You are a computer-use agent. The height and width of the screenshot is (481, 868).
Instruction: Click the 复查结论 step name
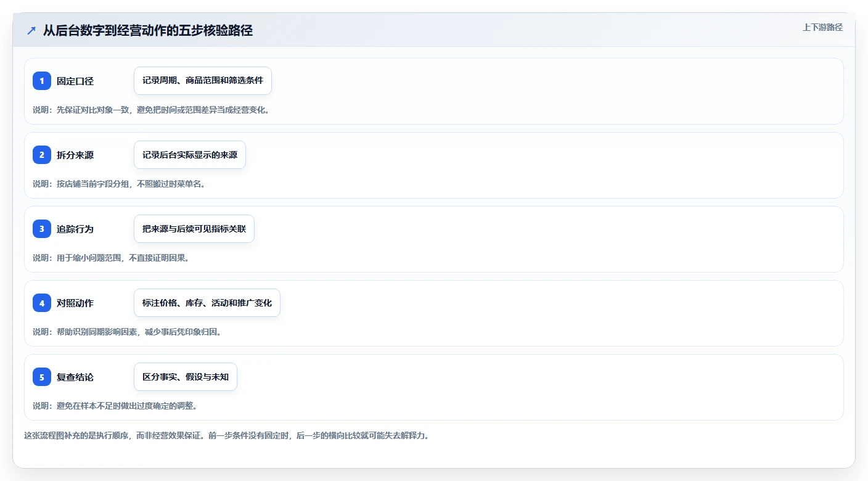(75, 377)
